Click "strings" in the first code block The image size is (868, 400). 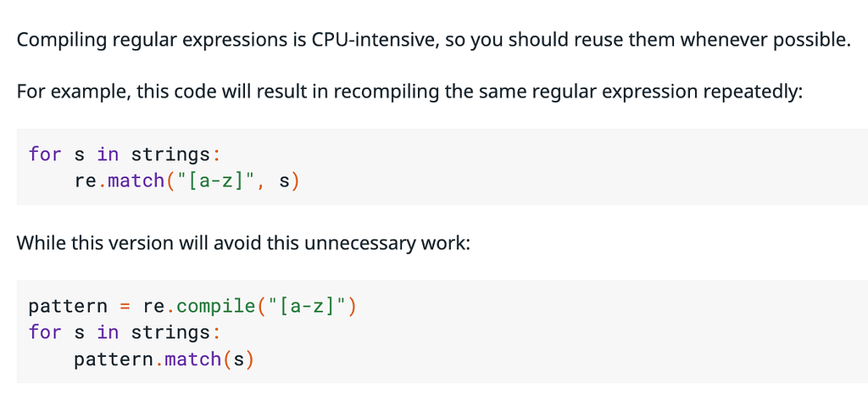click(x=170, y=153)
